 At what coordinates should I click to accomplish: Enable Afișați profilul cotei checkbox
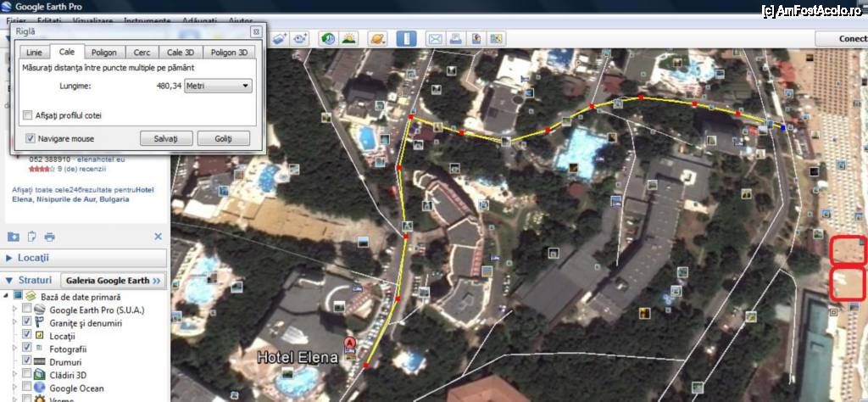27,115
